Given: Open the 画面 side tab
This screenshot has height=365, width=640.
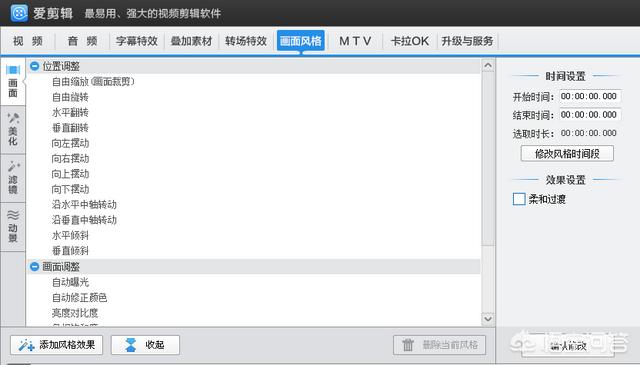Looking at the screenshot, I should (13, 82).
